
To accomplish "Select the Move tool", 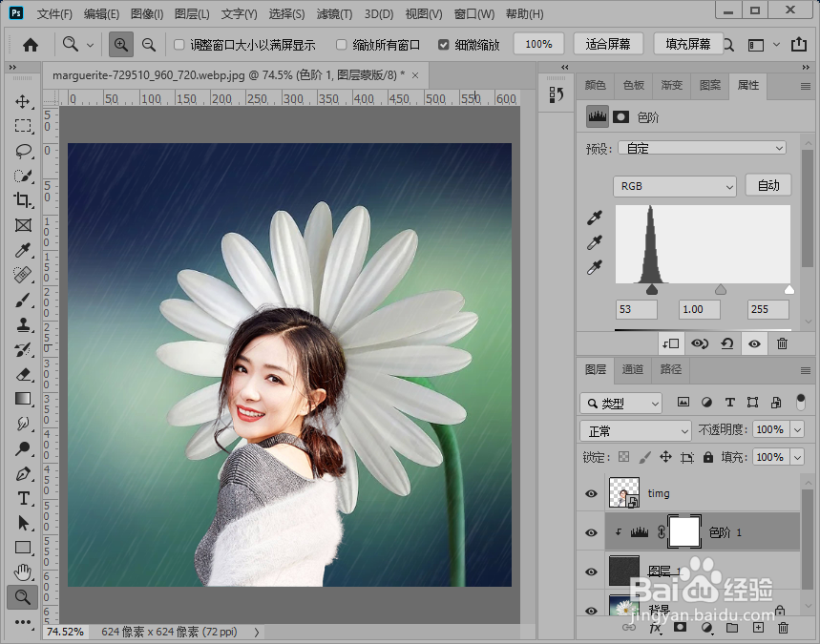I will click(22, 103).
